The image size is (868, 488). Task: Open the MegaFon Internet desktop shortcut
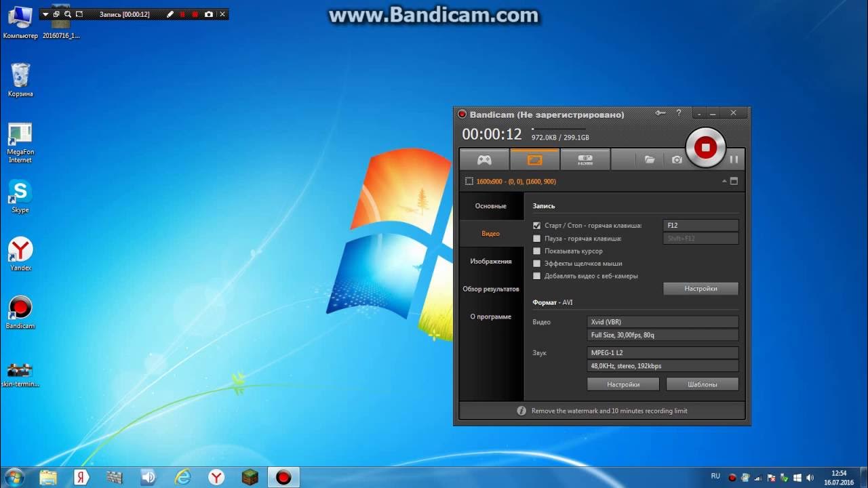click(x=20, y=143)
